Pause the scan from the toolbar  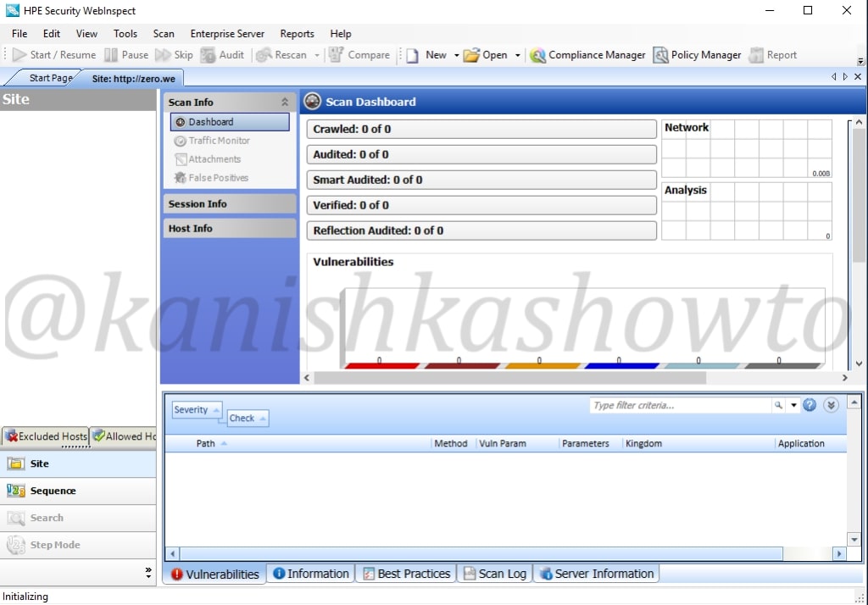127,55
